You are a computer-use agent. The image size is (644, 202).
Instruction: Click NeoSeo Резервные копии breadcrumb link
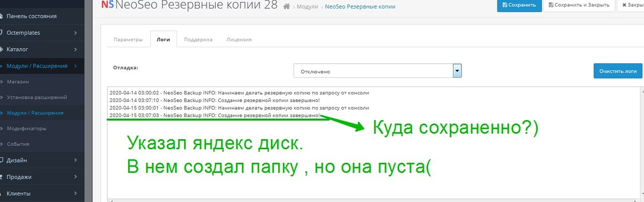pyautogui.click(x=360, y=6)
